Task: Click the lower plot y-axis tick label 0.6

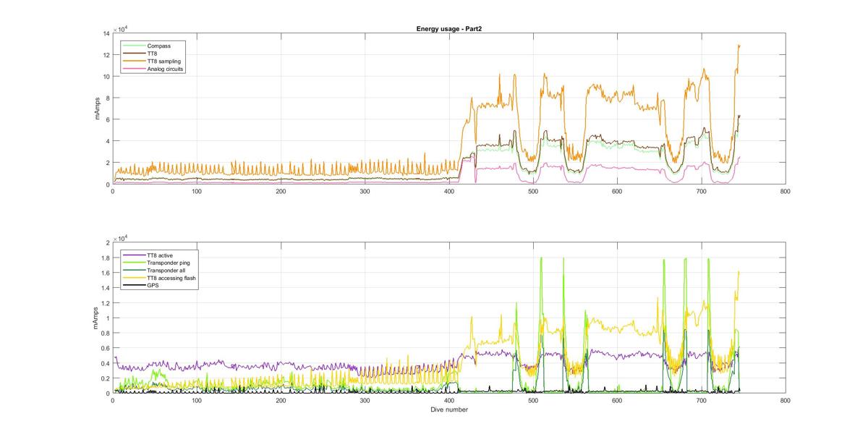Action: 105,349
